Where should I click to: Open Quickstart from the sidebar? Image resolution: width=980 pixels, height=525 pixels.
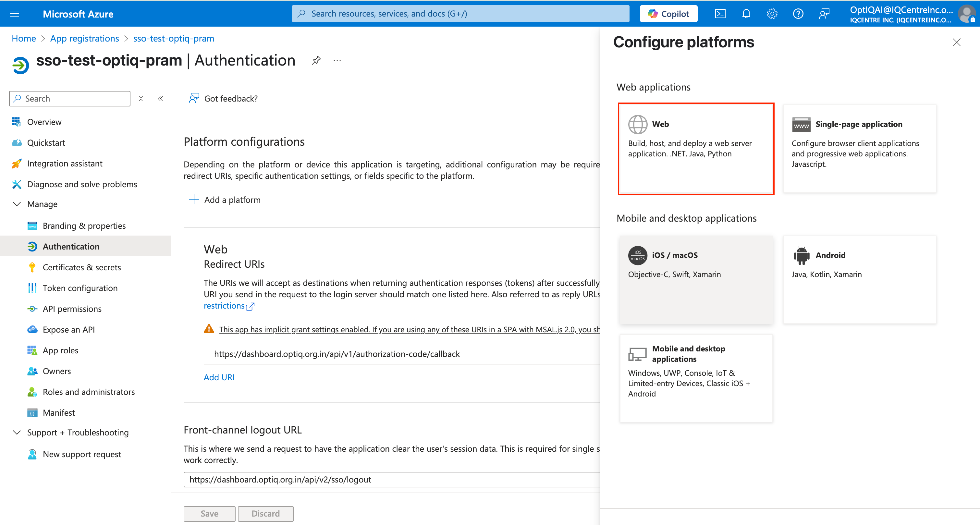(46, 143)
